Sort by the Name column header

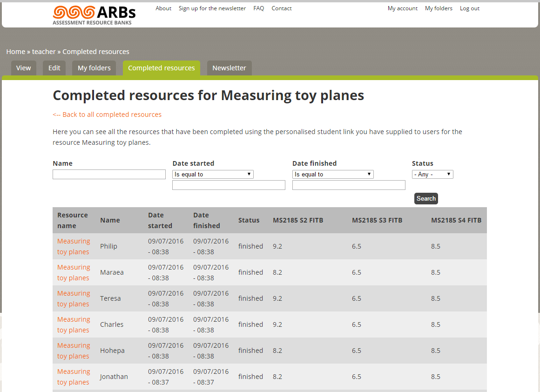[110, 220]
